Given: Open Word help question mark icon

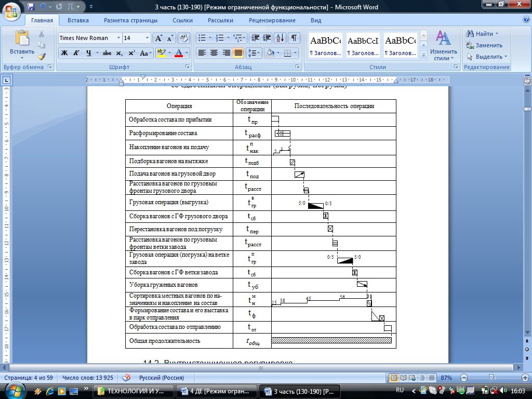Looking at the screenshot, I should [x=526, y=20].
